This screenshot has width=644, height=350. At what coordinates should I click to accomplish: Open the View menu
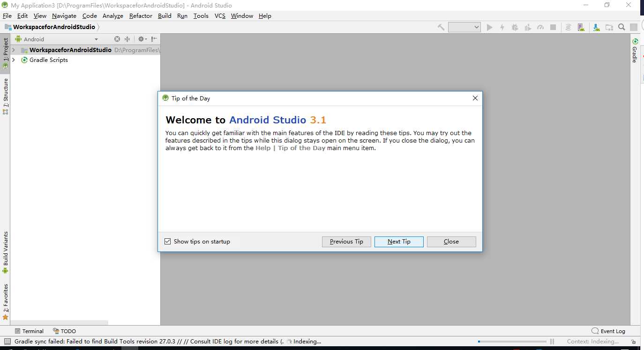point(40,15)
